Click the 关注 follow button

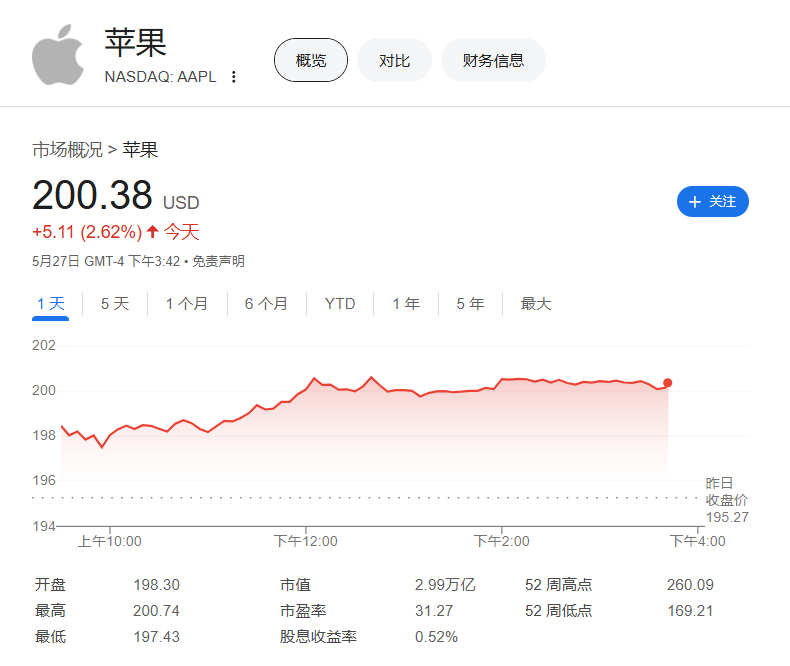(x=712, y=202)
